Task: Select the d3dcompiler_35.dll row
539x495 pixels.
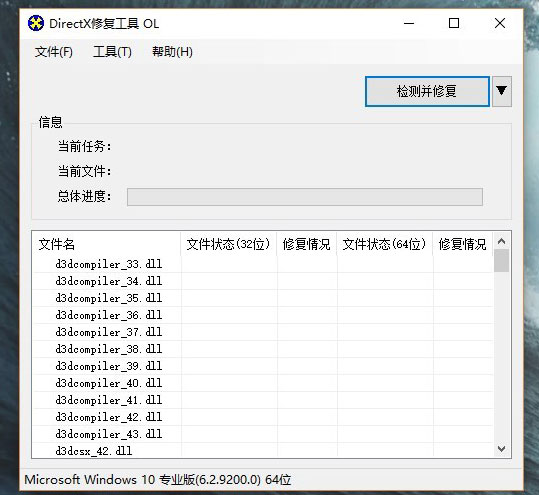Action: pyautogui.click(x=263, y=298)
